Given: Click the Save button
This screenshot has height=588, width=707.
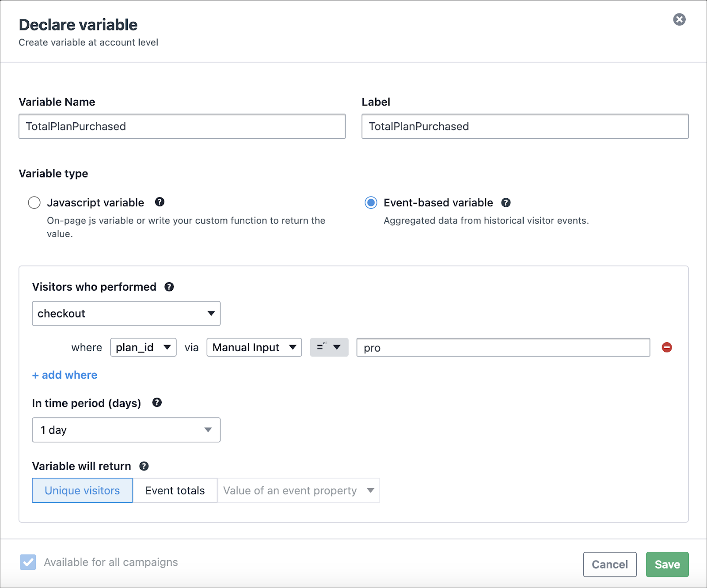Looking at the screenshot, I should [x=667, y=564].
